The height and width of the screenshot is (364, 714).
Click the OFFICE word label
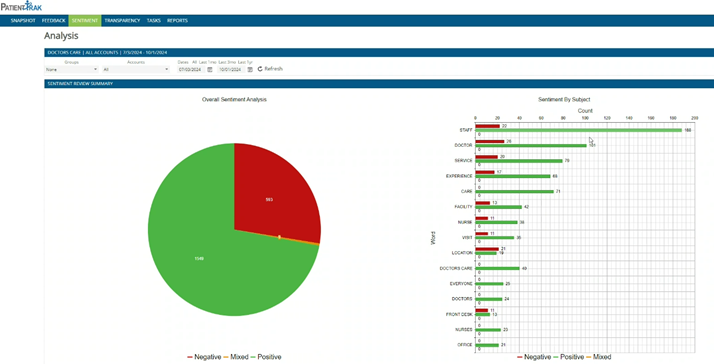pos(465,345)
